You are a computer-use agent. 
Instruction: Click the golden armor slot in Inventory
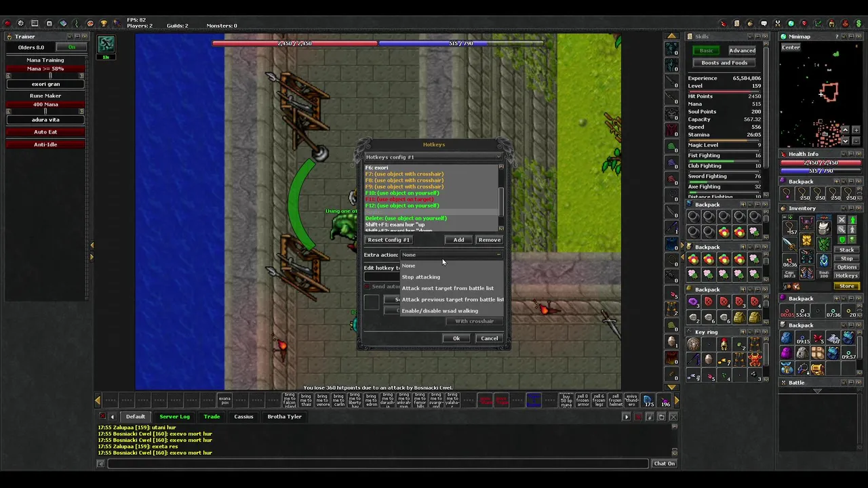807,240
